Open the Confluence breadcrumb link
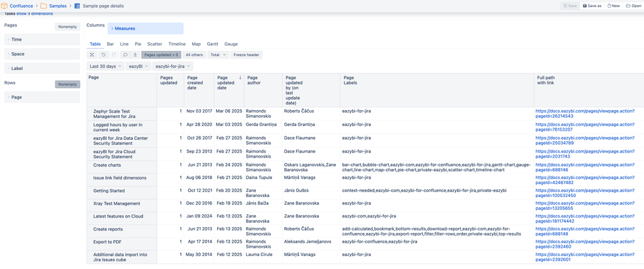Viewport: 644px width, 269px height. pos(21,6)
